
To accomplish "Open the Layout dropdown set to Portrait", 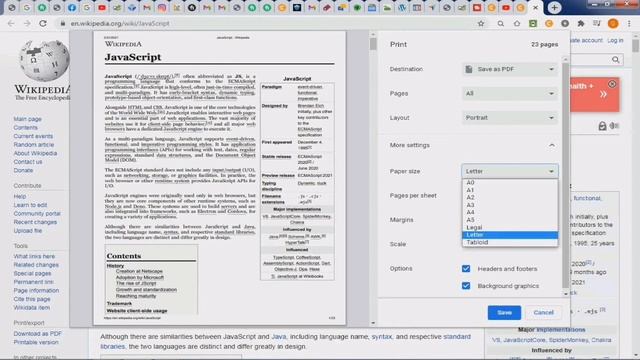I will click(509, 118).
